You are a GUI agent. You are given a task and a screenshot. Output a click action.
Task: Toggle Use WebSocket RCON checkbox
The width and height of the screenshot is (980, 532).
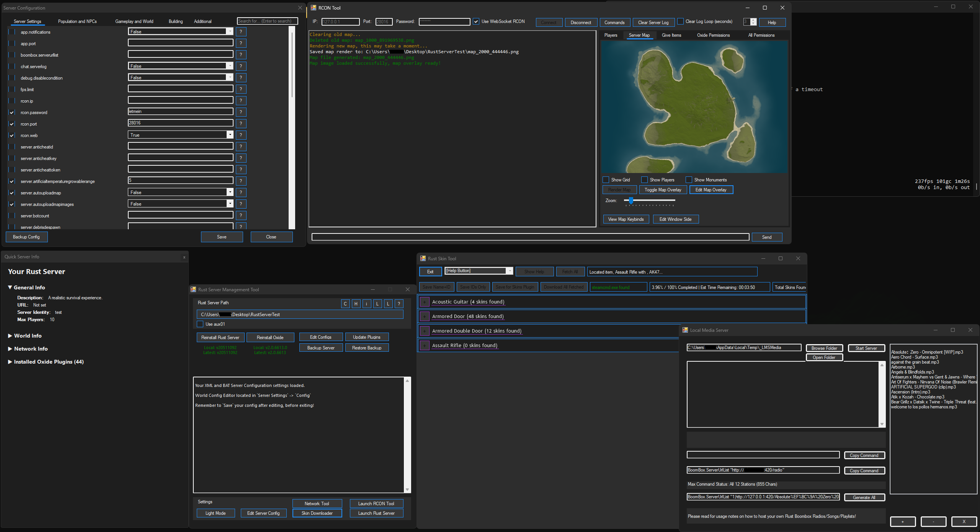point(476,22)
